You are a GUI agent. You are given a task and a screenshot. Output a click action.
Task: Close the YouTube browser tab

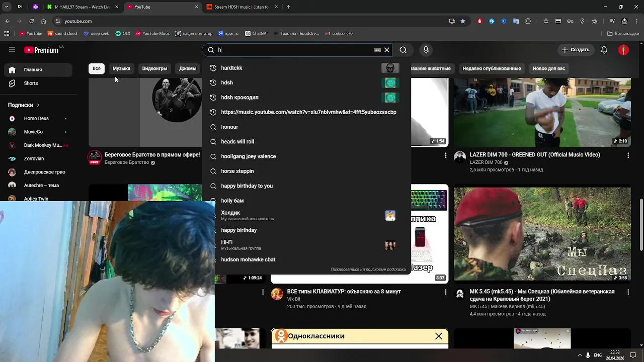tap(196, 7)
